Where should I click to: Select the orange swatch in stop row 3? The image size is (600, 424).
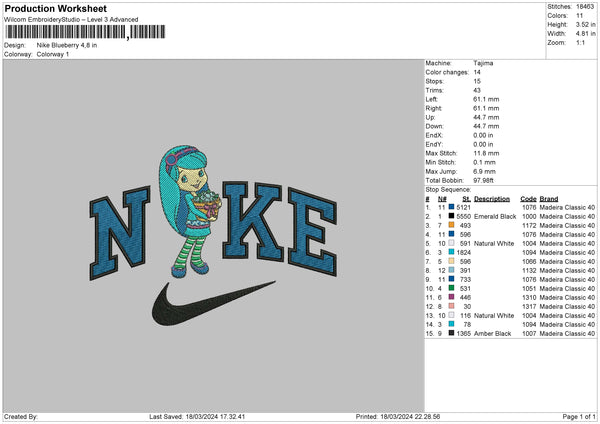(x=451, y=225)
